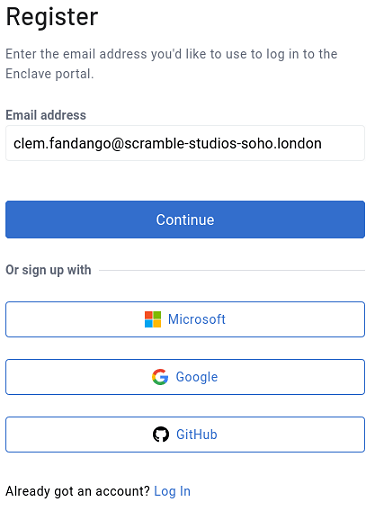Click the words "Enclave portal" in the description
The height and width of the screenshot is (511, 375).
tap(48, 74)
